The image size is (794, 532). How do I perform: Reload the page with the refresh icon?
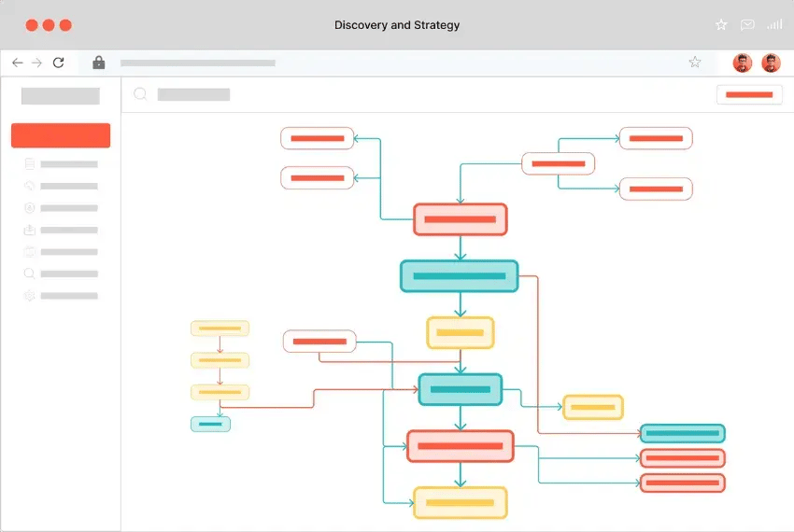(x=58, y=63)
